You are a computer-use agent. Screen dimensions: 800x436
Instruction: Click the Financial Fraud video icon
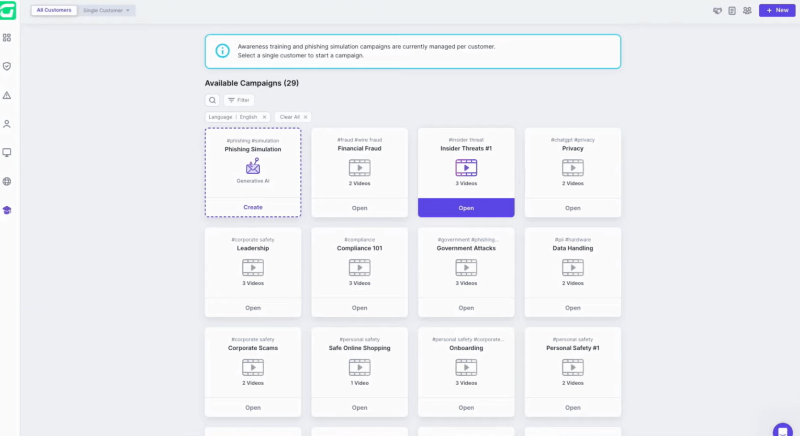(360, 168)
